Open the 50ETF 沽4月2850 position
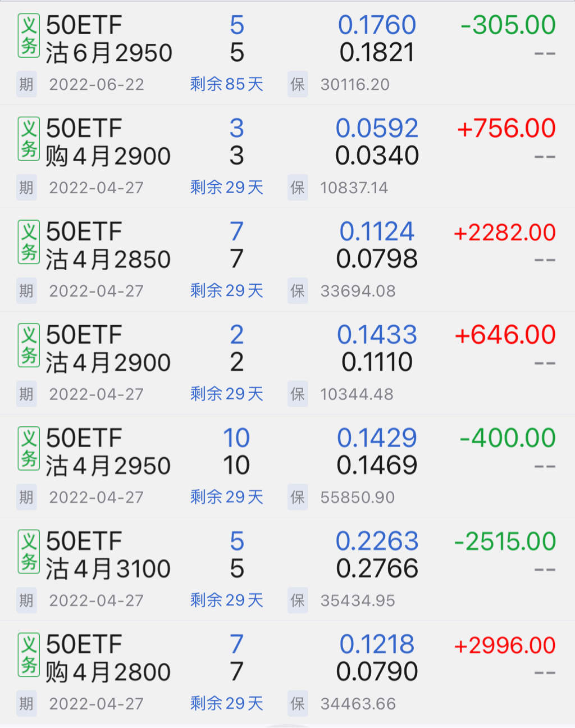Screen dimensions: 575x728 (x=108, y=245)
